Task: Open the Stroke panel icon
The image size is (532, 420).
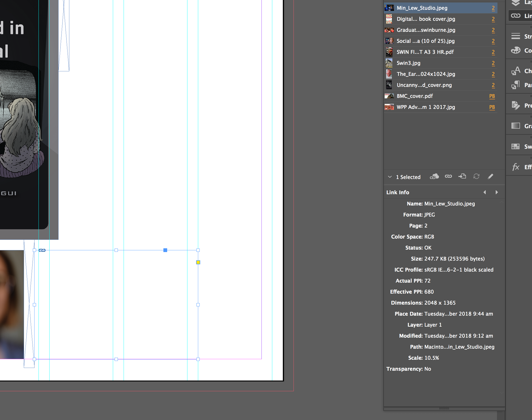Action: pos(516,36)
